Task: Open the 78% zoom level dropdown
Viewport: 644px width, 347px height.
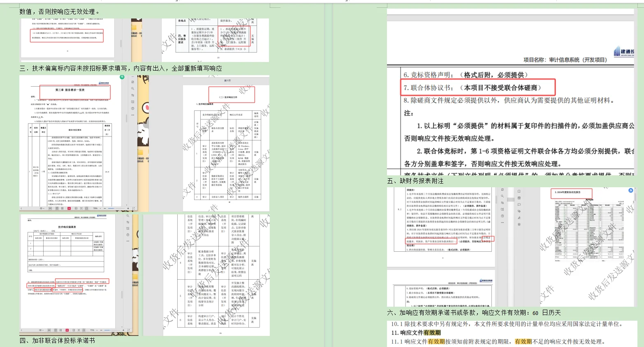Action: [98, 208]
